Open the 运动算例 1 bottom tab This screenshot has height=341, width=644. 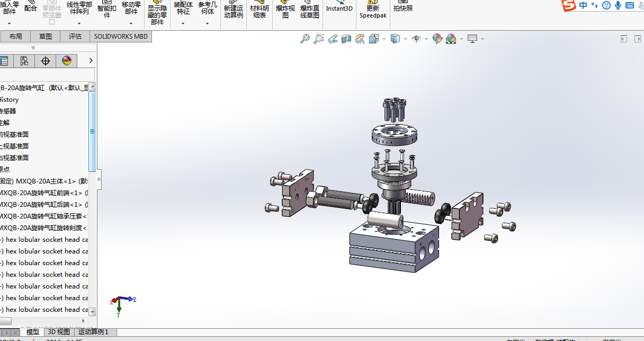point(94,332)
